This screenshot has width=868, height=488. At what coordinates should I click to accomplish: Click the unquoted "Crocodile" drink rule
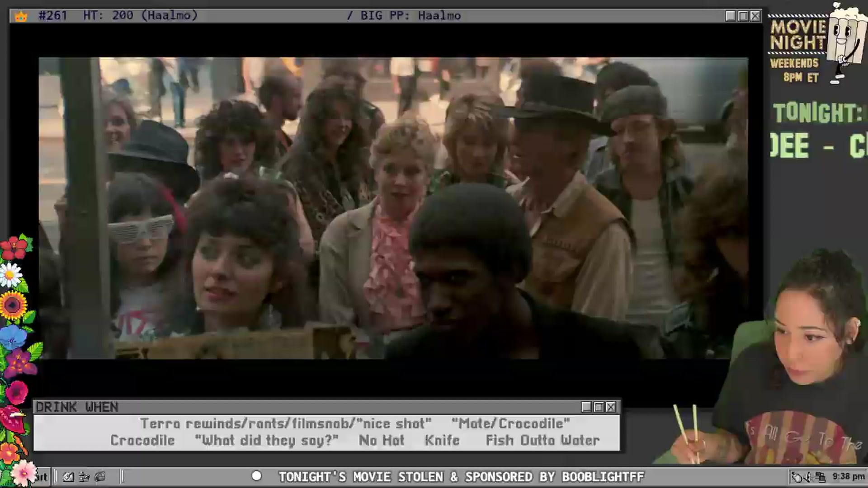(142, 441)
